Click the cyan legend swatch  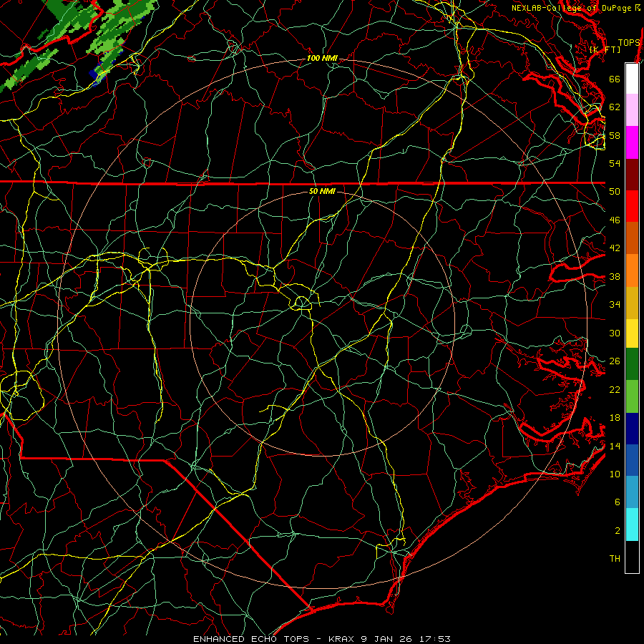click(x=632, y=525)
